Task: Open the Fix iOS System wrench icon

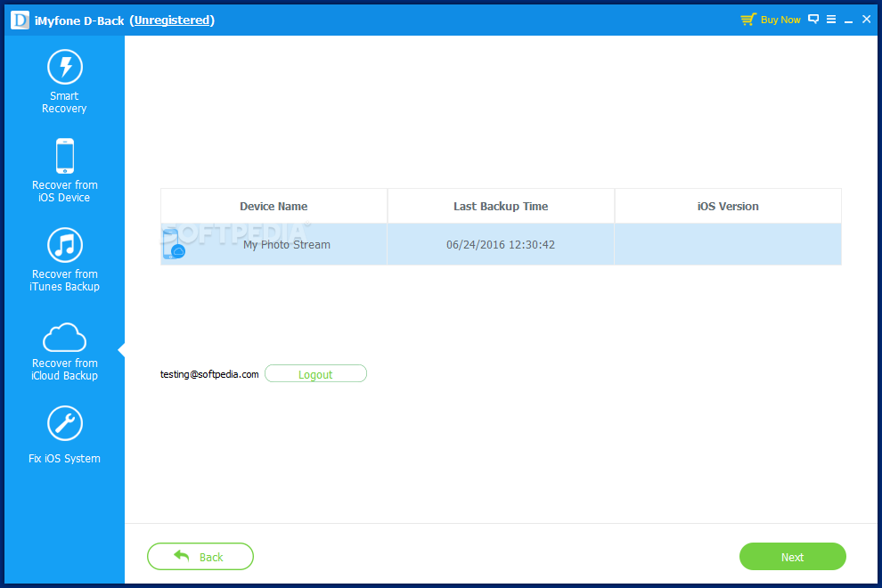Action: click(x=65, y=423)
